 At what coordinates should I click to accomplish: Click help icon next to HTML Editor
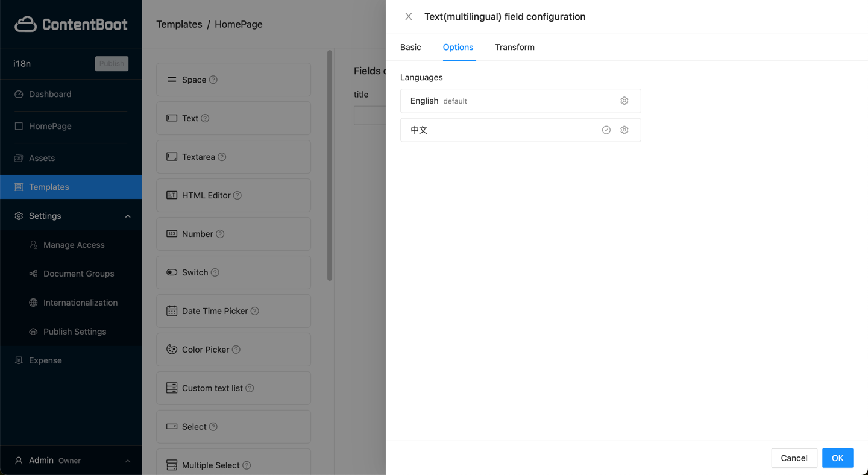click(x=237, y=195)
